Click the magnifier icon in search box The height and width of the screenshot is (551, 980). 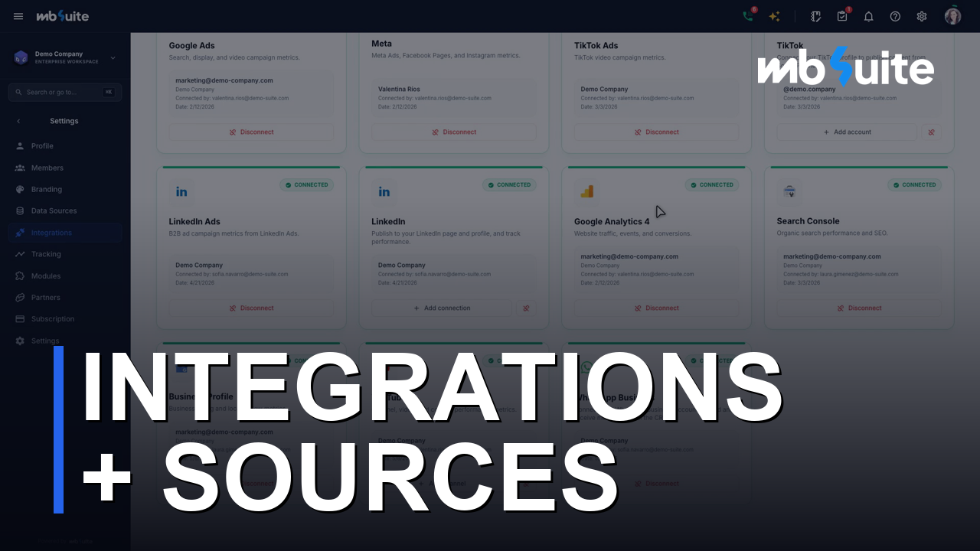[18, 93]
